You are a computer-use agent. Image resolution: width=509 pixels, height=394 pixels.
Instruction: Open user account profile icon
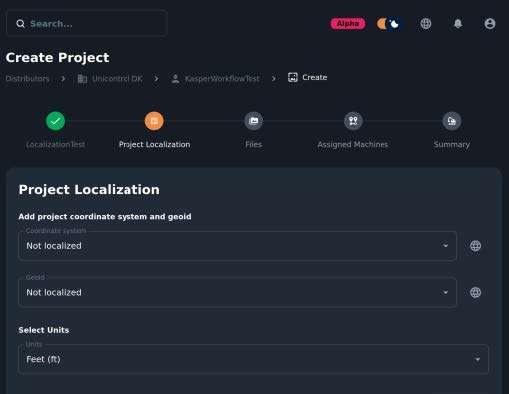pyautogui.click(x=490, y=24)
